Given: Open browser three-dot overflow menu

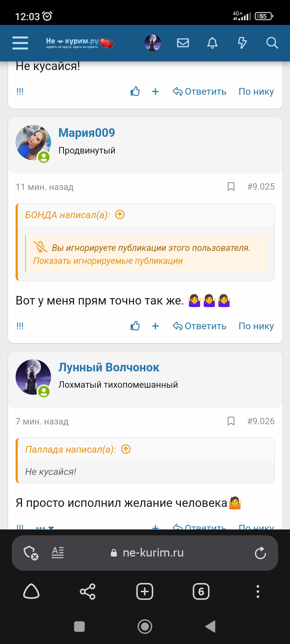Looking at the screenshot, I should pos(258,591).
